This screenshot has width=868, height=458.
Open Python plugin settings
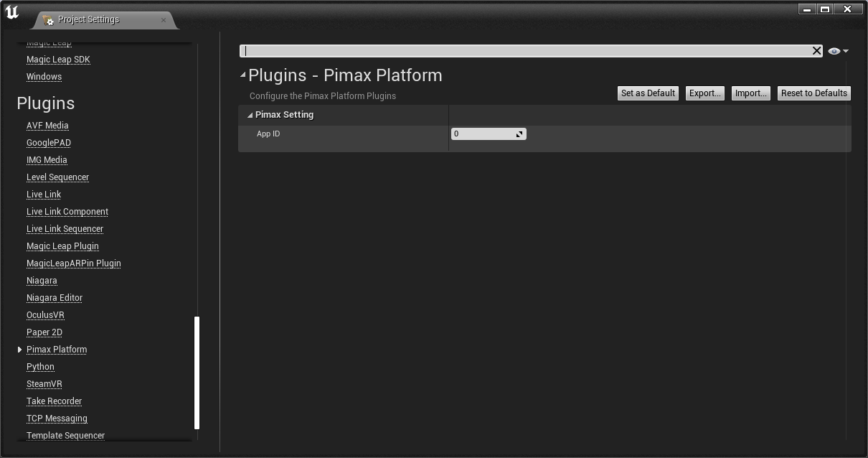coord(40,367)
